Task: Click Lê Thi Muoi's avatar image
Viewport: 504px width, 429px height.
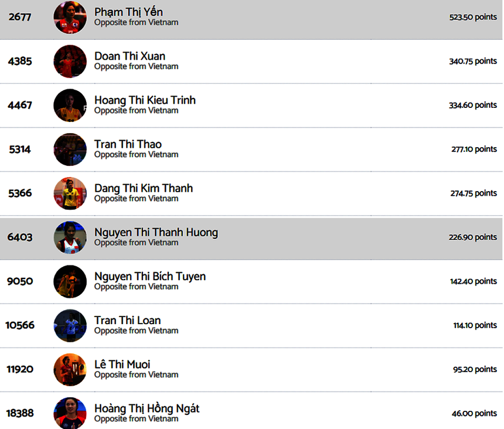Action: 70,369
